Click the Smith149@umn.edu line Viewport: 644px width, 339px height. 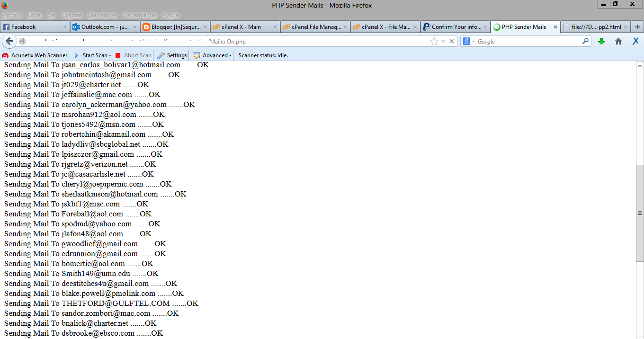click(81, 274)
